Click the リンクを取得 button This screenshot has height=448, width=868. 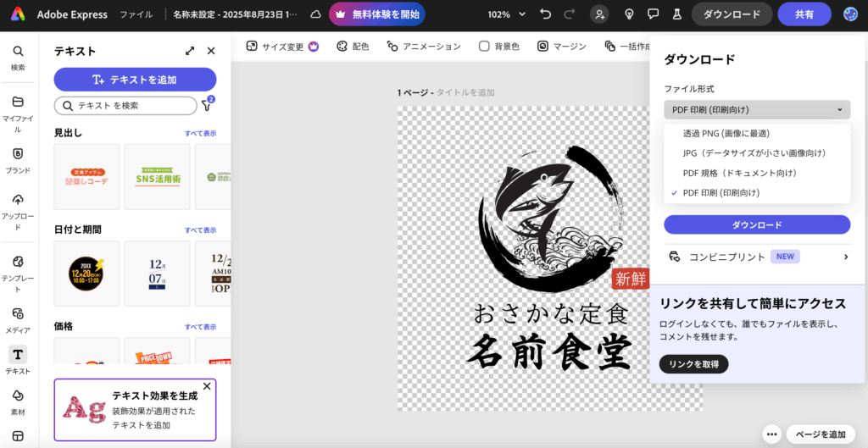click(x=693, y=364)
